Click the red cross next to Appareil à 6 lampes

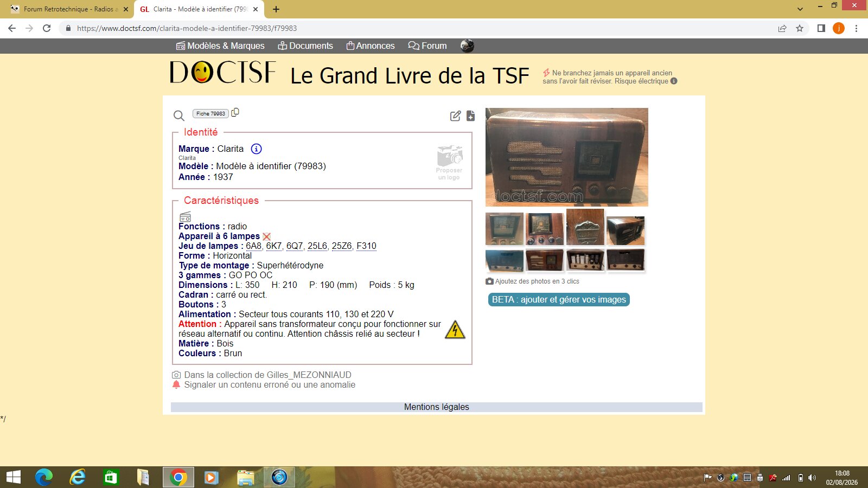pyautogui.click(x=266, y=236)
